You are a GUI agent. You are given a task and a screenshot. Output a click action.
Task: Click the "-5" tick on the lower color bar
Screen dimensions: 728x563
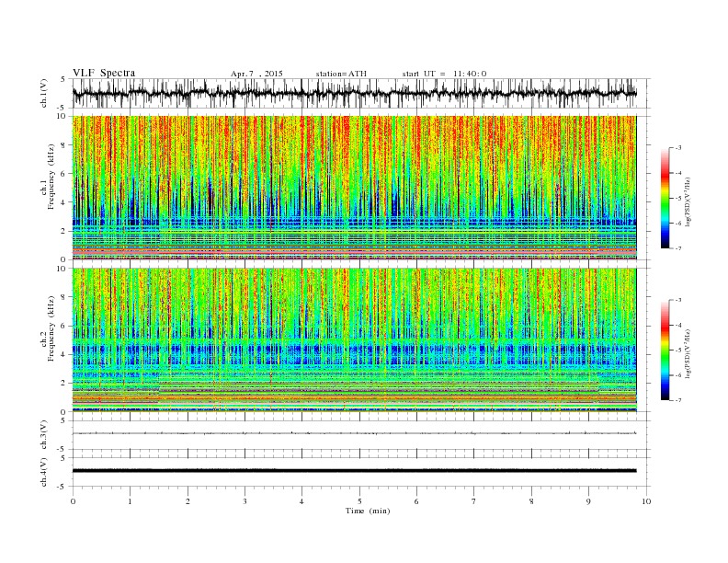click(x=677, y=350)
